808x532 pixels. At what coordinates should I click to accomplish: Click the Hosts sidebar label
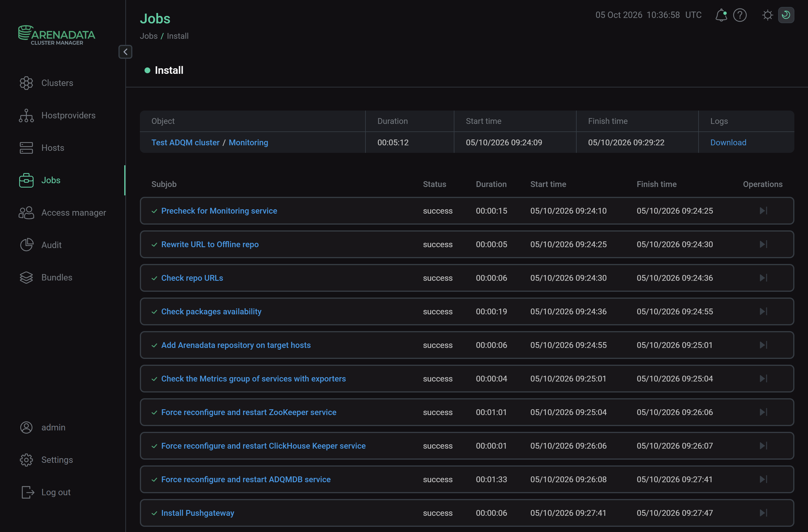[x=53, y=148]
